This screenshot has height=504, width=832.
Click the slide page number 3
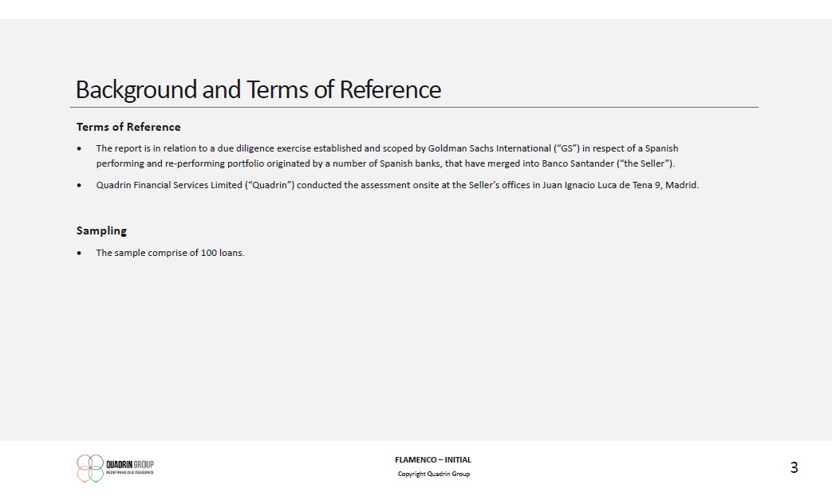point(793,468)
